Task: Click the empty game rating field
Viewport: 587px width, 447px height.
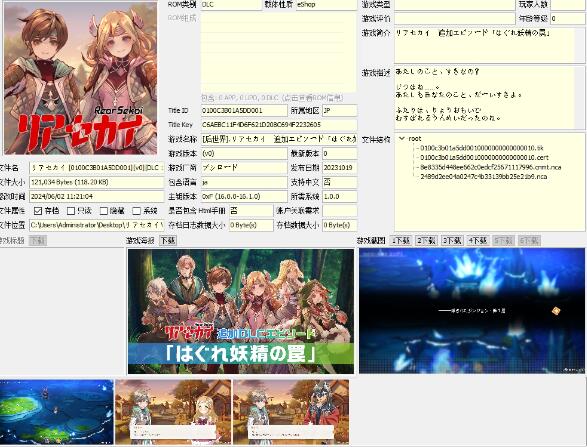Action: 454,18
